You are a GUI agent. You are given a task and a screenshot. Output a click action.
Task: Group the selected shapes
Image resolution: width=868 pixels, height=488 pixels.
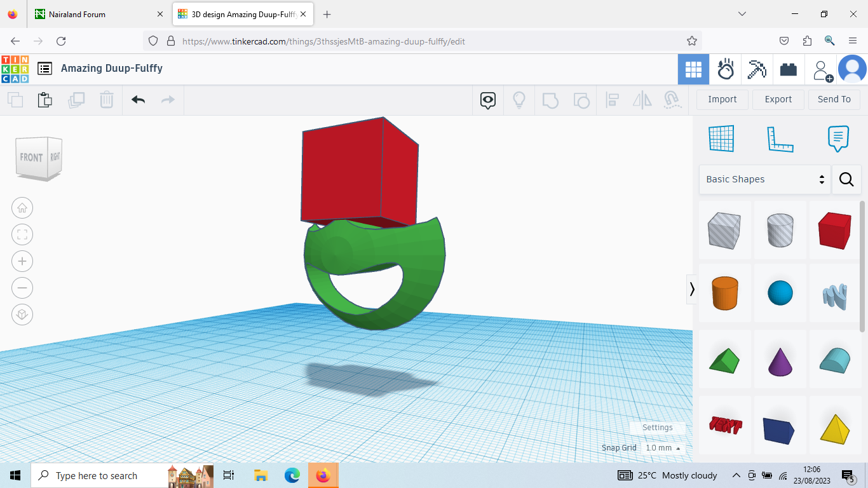[x=550, y=100]
